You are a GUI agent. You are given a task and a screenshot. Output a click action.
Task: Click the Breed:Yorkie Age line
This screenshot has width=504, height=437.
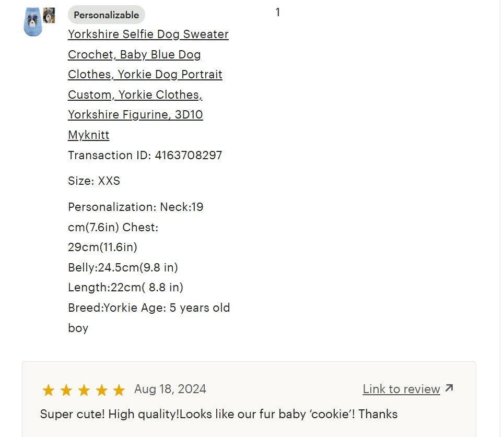149,308
